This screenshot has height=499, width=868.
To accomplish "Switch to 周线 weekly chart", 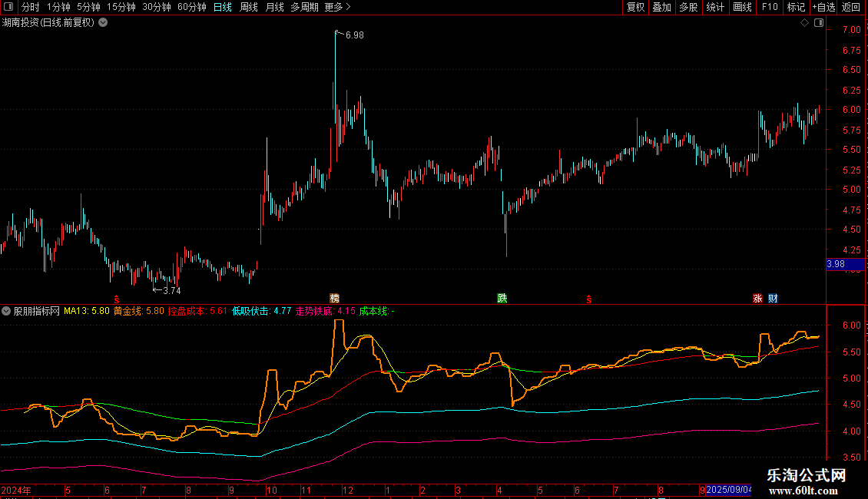I will (249, 7).
